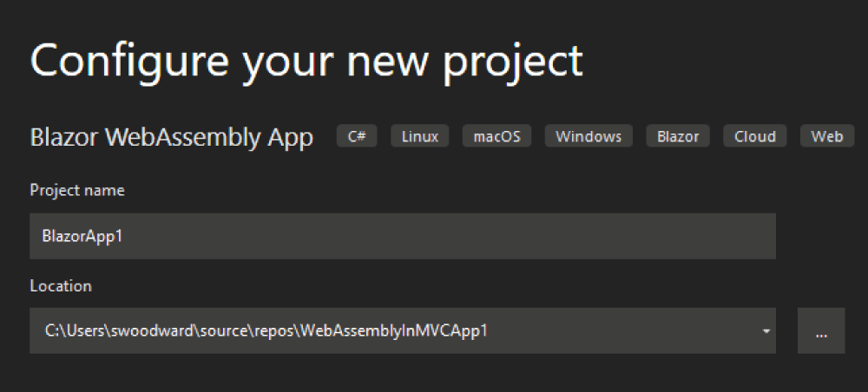
Task: Open the Location path dropdown arrow
Action: [x=766, y=331]
